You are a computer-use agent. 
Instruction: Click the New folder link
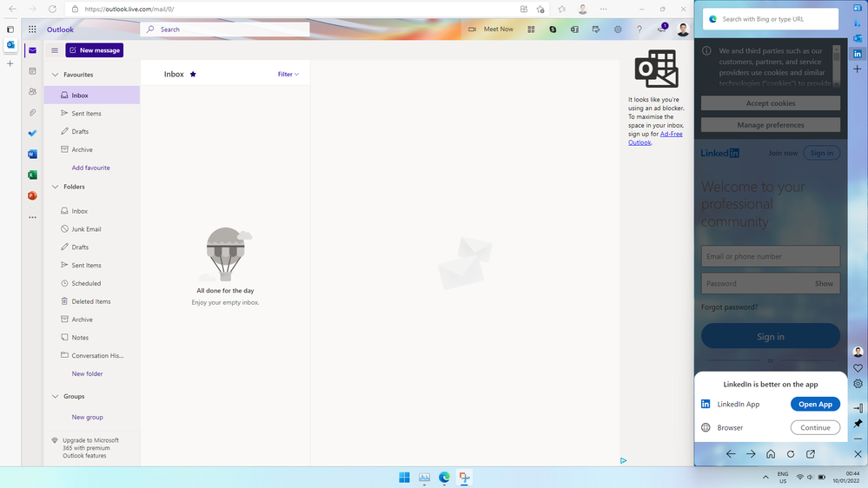pos(87,374)
